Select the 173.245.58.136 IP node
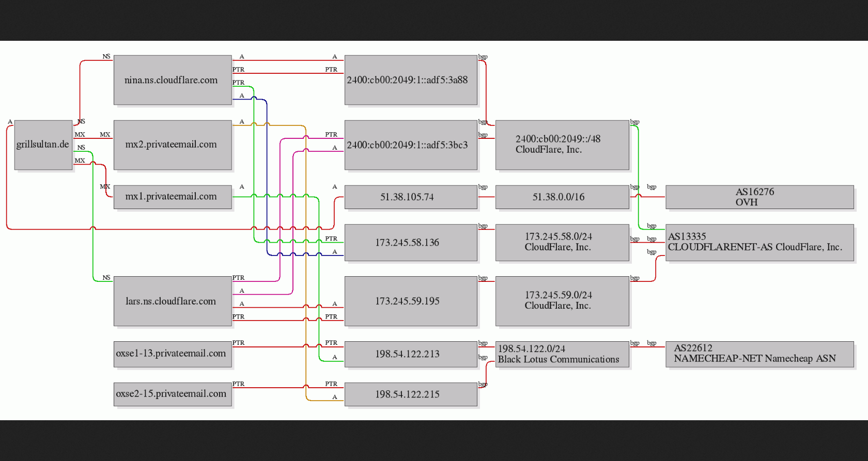Image resolution: width=868 pixels, height=461 pixels. click(x=411, y=243)
